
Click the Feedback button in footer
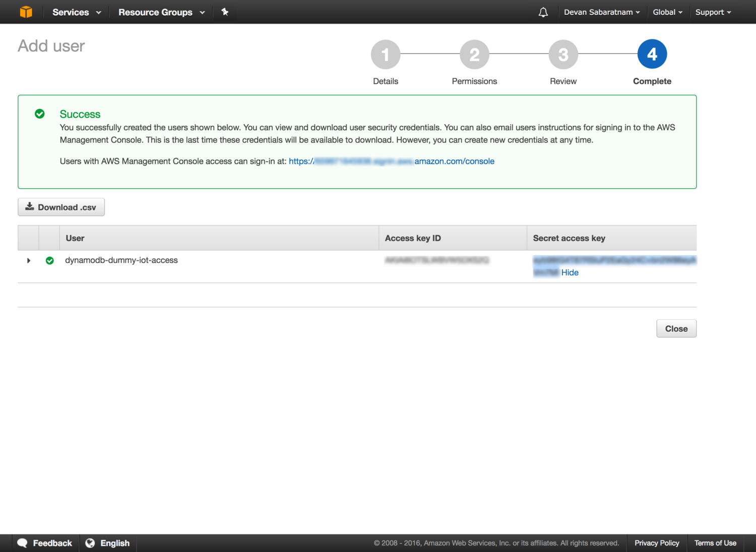[x=45, y=543]
